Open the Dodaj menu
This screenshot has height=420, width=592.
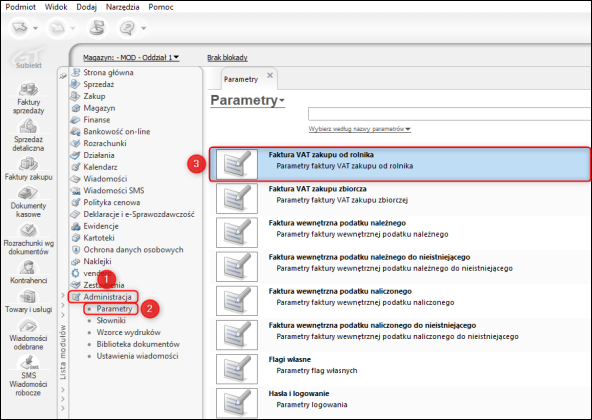pyautogui.click(x=86, y=7)
